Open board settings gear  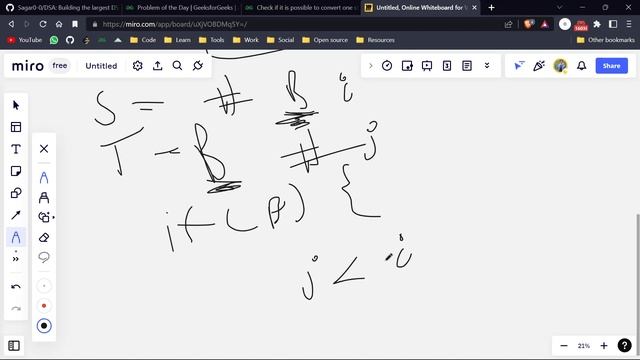point(138,66)
